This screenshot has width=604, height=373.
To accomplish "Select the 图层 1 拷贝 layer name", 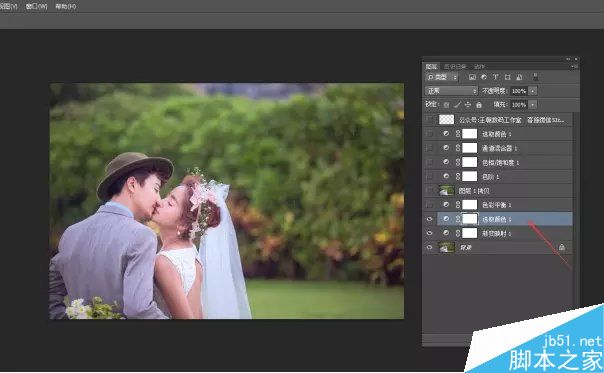I will [x=474, y=191].
